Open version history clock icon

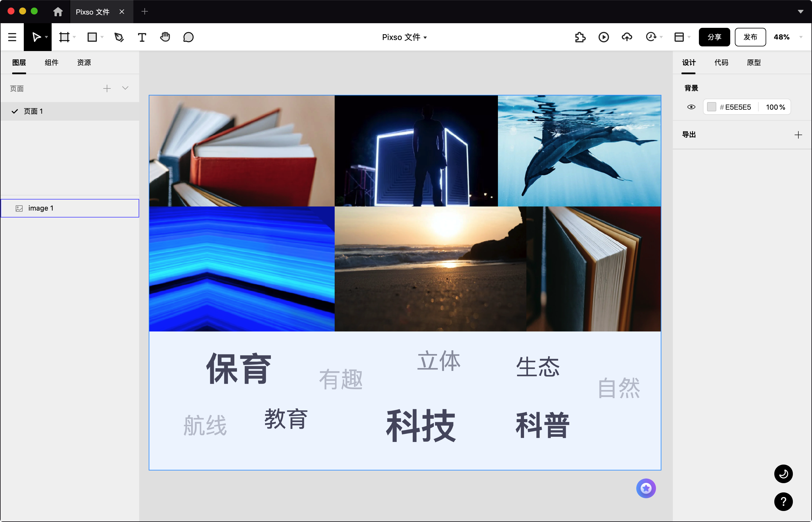point(651,37)
